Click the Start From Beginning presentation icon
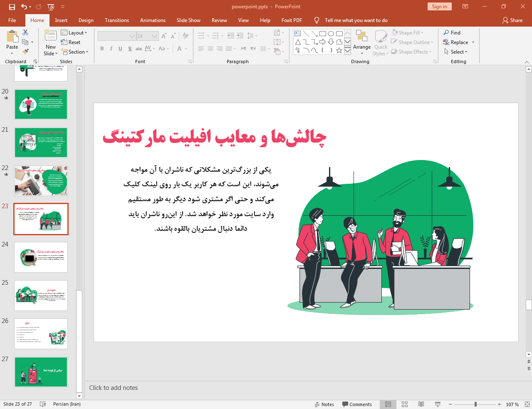 pyautogui.click(x=51, y=7)
